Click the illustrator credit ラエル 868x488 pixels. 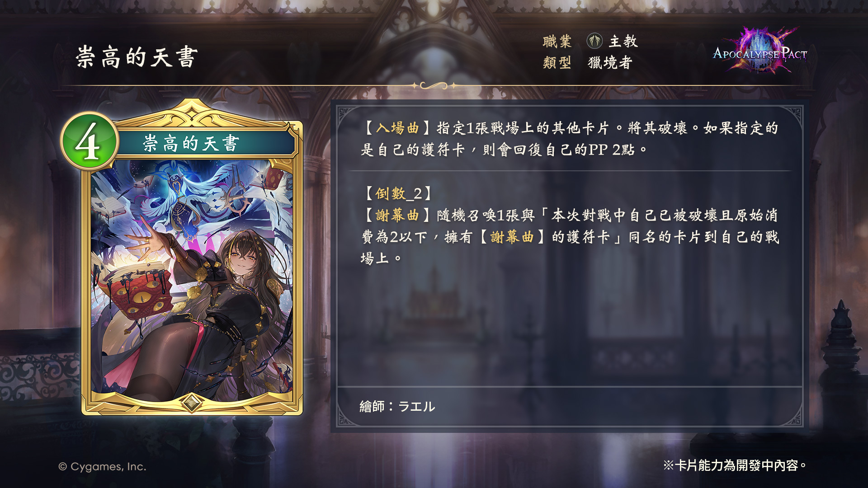click(x=416, y=406)
